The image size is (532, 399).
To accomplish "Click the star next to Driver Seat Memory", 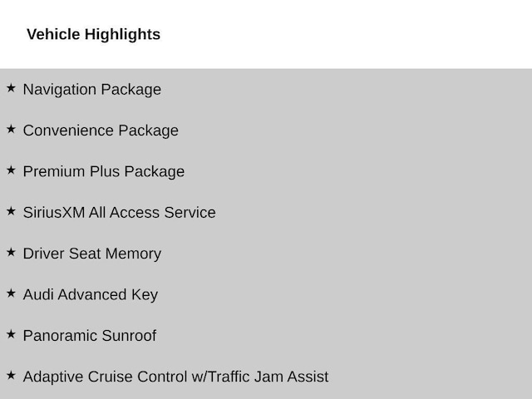I will coord(11,252).
